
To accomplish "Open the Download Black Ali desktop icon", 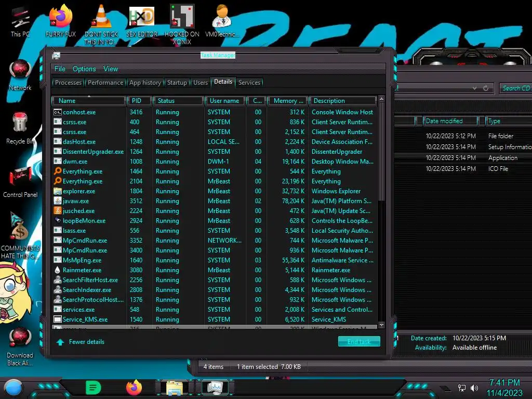I will (20, 347).
